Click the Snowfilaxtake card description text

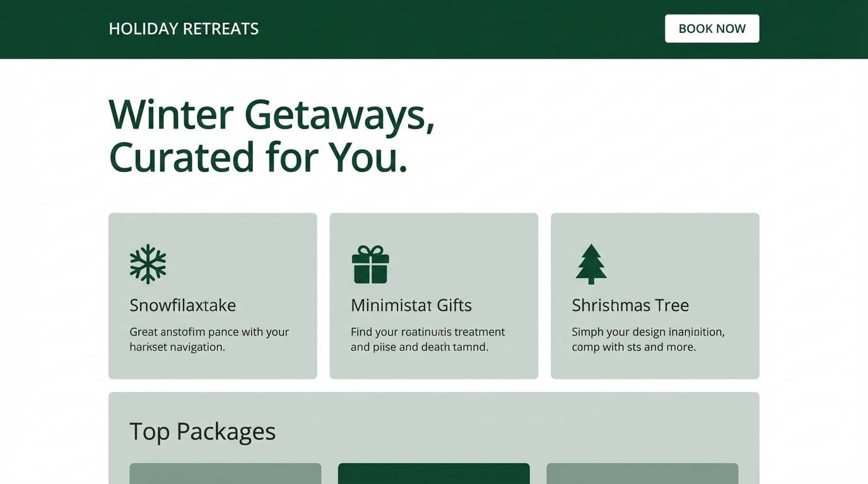(x=209, y=339)
